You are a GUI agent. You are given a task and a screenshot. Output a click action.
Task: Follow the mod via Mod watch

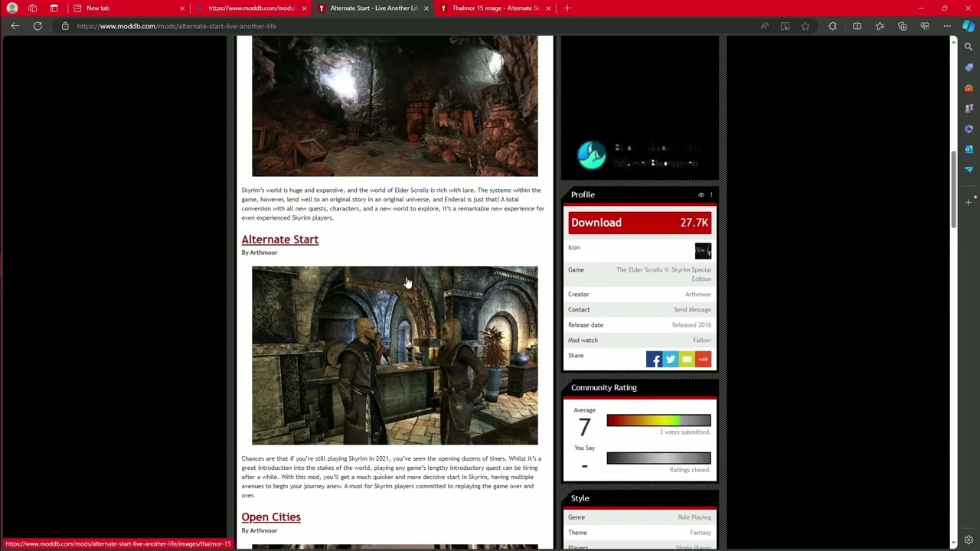pos(702,341)
